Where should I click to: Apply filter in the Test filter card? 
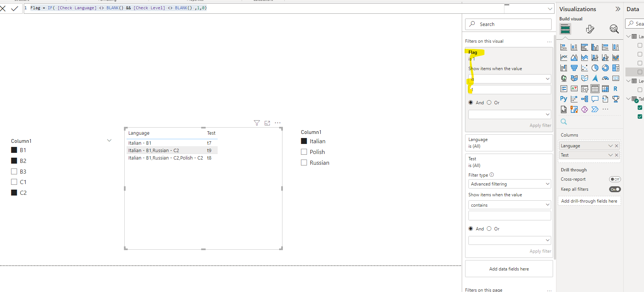[x=540, y=251]
